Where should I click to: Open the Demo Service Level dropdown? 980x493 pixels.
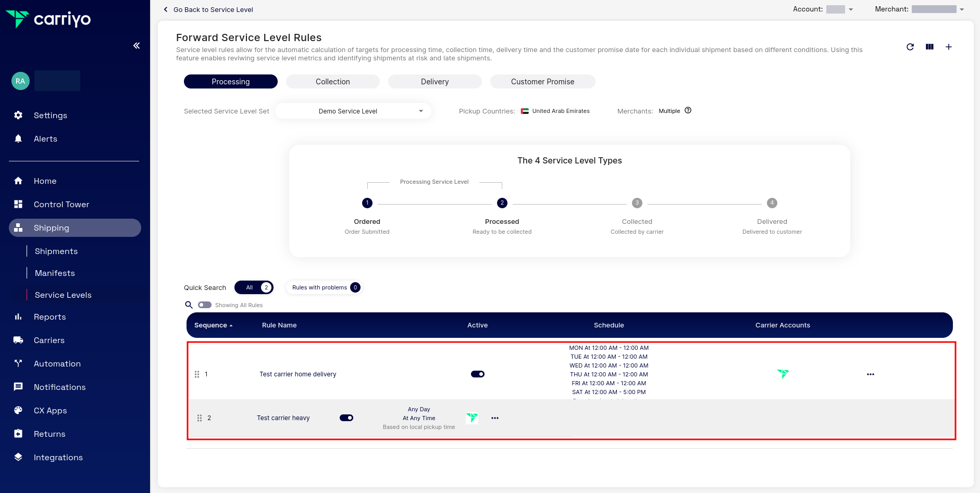tap(353, 111)
